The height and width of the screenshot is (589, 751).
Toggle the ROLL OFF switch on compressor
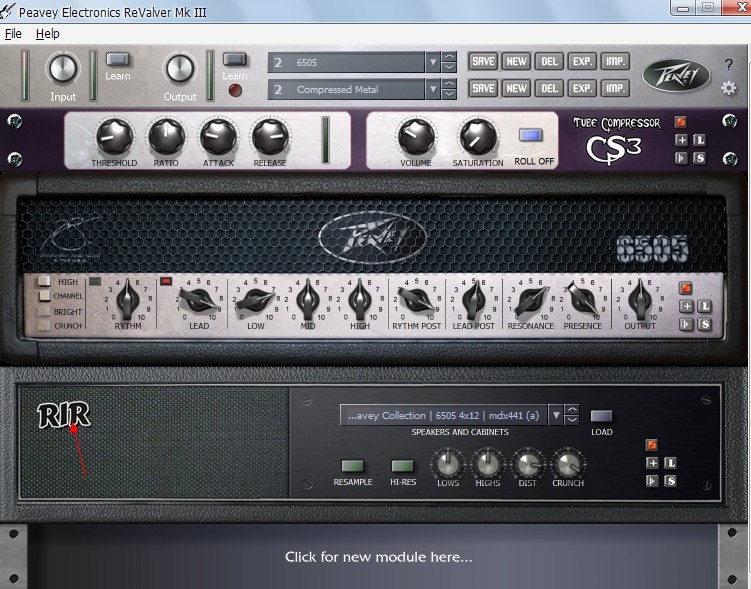[x=531, y=135]
